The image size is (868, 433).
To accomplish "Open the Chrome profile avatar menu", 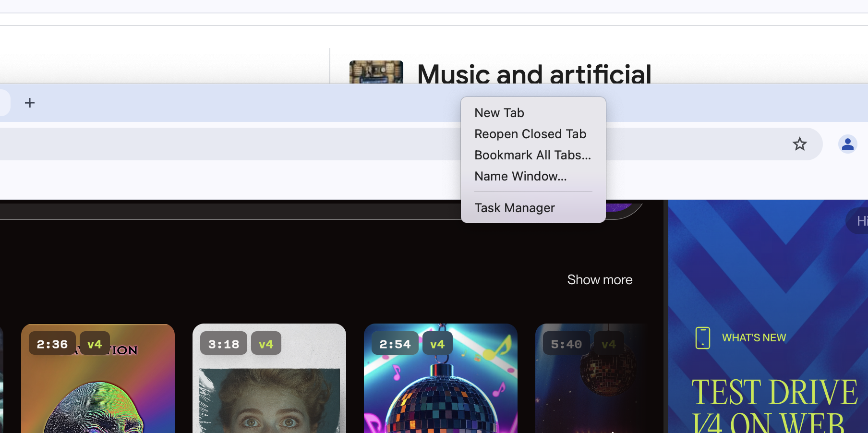I will point(847,144).
